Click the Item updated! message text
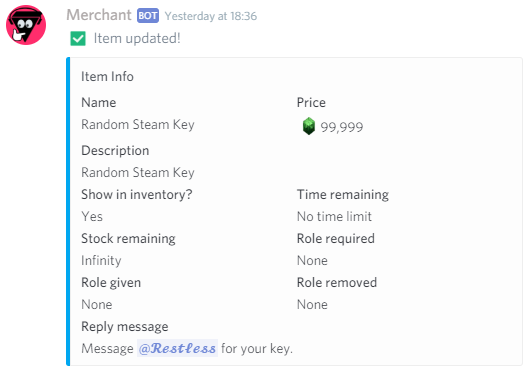531x374 pixels. tap(137, 38)
